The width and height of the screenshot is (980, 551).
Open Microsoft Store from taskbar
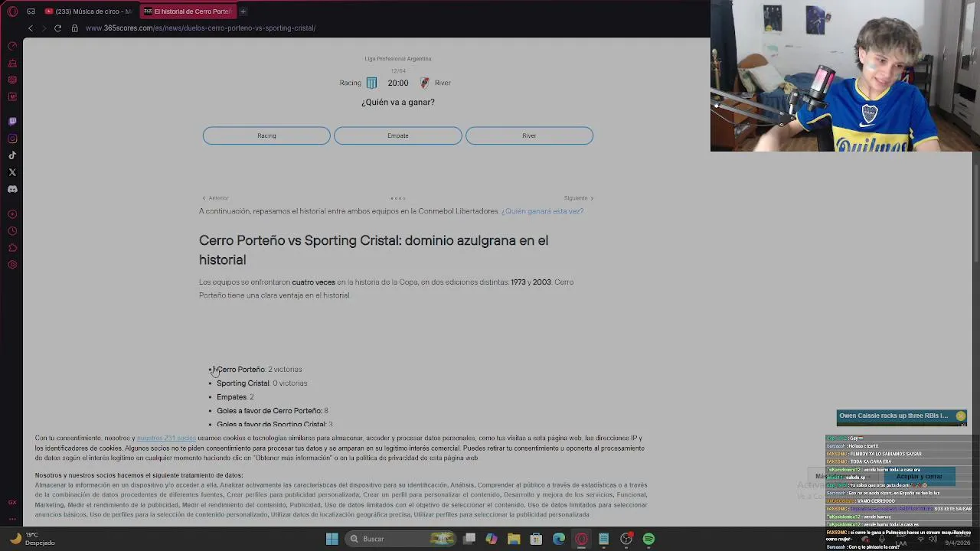coord(536,539)
